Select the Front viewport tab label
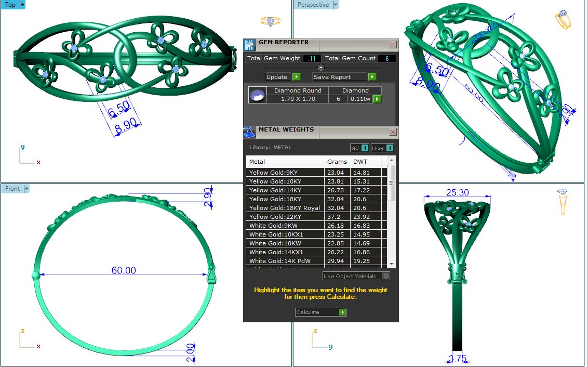The width and height of the screenshot is (588, 367). click(x=12, y=189)
